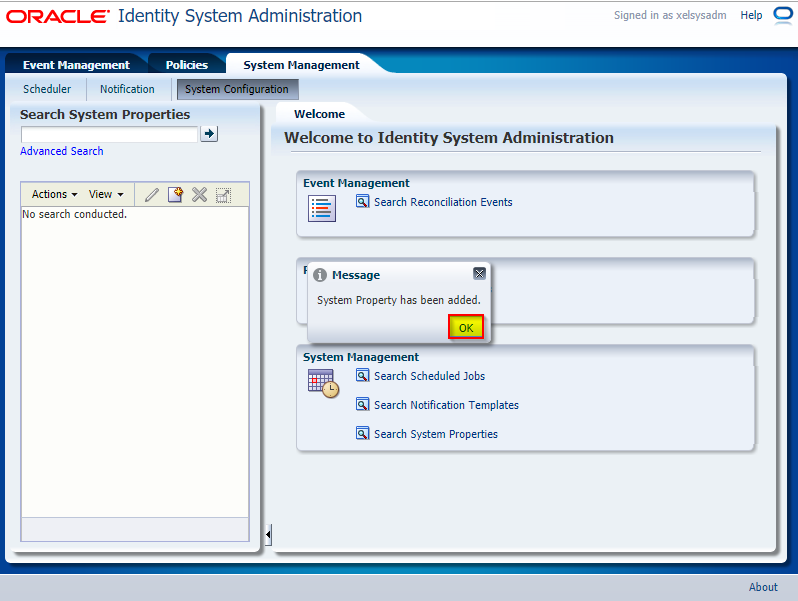Viewport: 798px width, 601px height.
Task: Click 'No search conducted.' text
Action: tap(74, 214)
